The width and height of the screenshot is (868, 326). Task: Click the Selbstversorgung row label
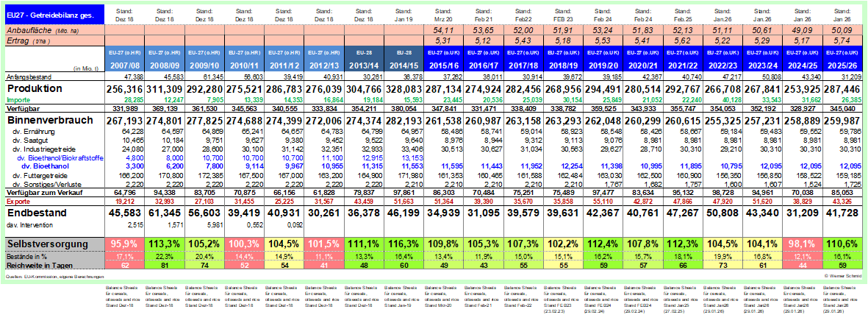[49, 244]
